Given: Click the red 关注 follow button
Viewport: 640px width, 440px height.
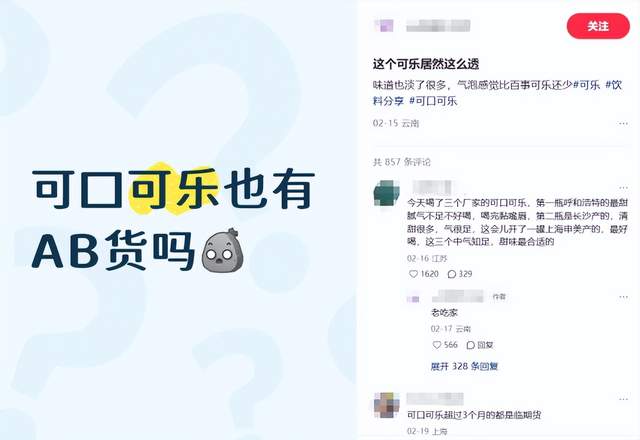Looking at the screenshot, I should (x=598, y=26).
